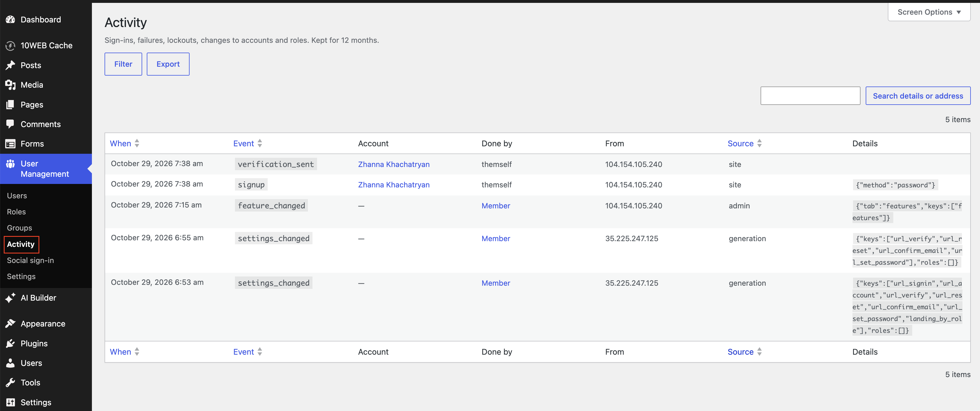Click the When column header link
Screen dimensions: 980x411
click(121, 143)
